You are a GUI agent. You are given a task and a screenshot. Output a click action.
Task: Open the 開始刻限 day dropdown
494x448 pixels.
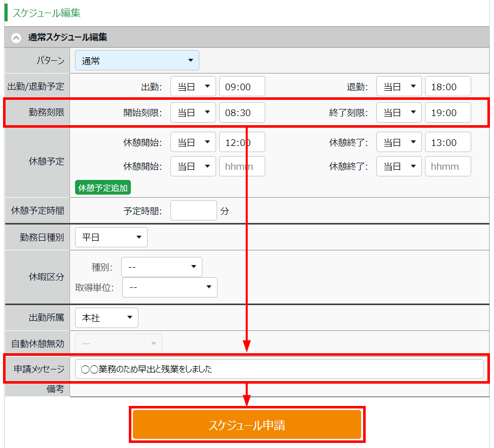193,113
